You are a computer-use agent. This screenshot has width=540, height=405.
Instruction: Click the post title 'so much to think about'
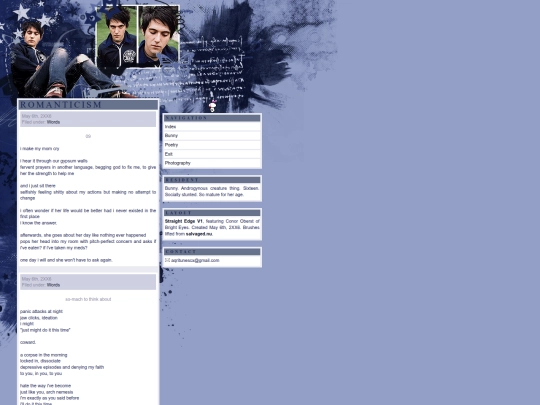coord(88,299)
